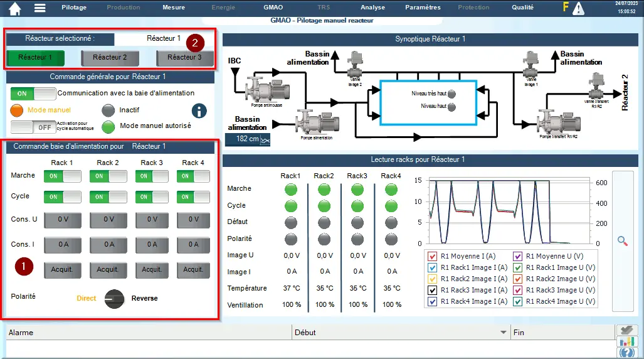Viewport: 644px width, 359px height.
Task: Go to the home screen icon
Action: (x=15, y=8)
